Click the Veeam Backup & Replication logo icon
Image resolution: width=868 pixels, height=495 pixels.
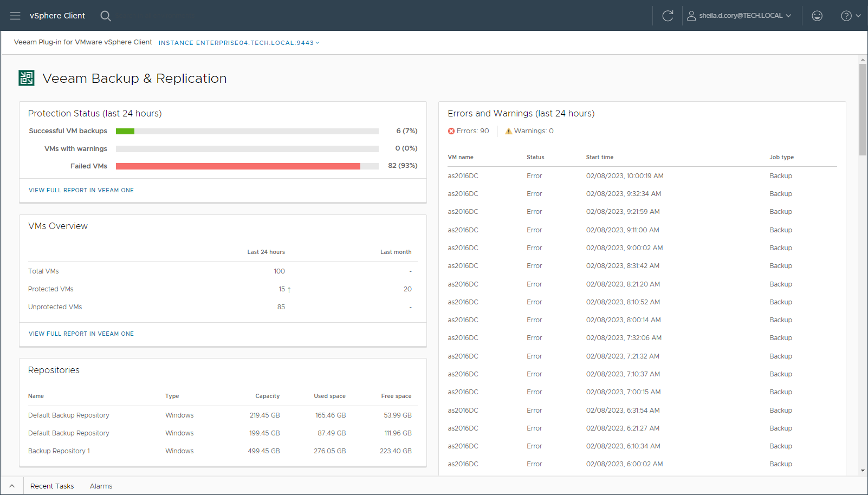pyautogui.click(x=26, y=78)
